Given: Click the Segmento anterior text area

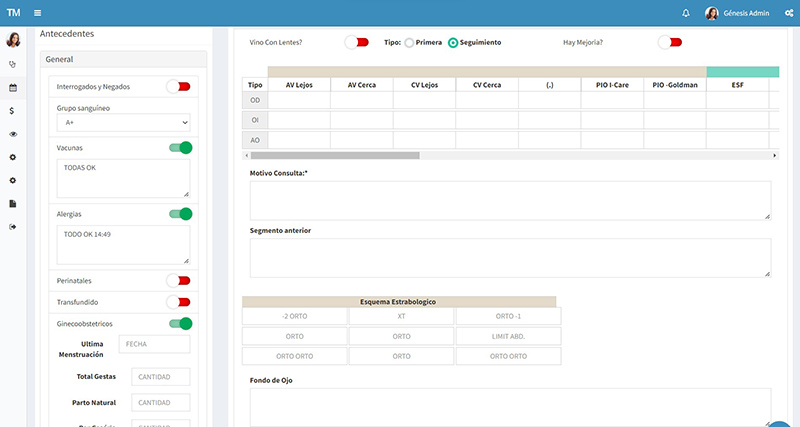Looking at the screenshot, I should click(510, 258).
